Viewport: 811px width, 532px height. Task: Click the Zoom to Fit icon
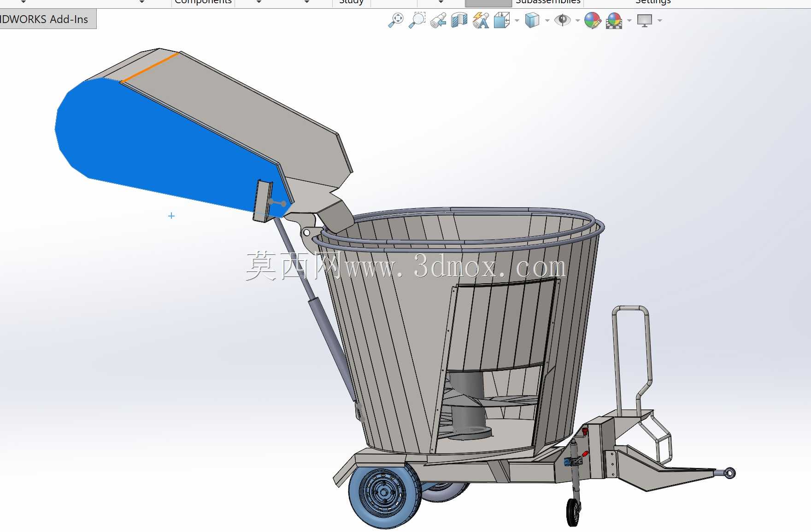coord(396,20)
